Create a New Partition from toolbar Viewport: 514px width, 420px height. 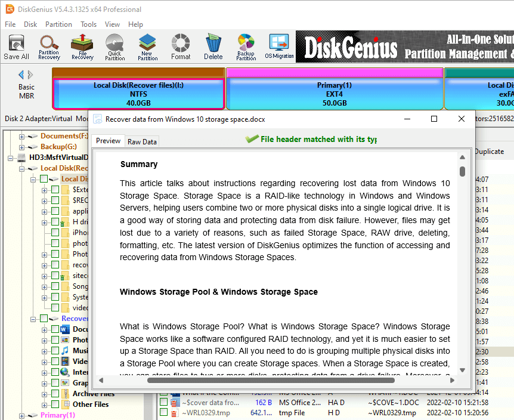pos(148,47)
